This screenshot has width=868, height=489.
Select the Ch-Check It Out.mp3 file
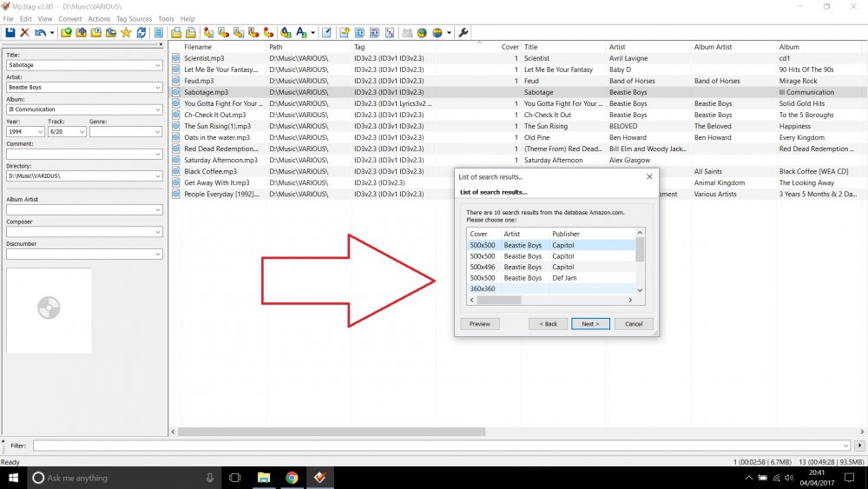coord(517,115)
